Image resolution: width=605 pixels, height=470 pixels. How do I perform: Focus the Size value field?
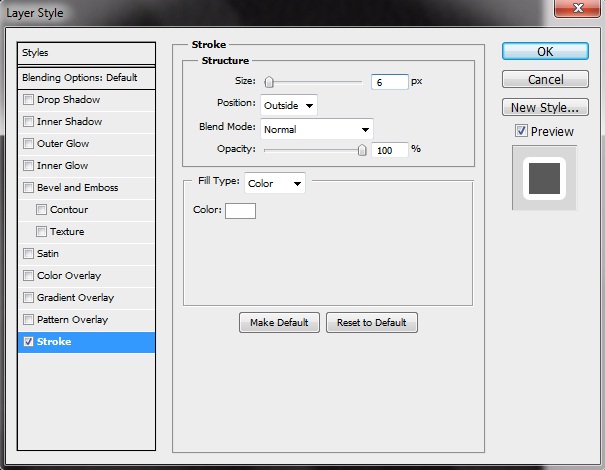pyautogui.click(x=390, y=82)
